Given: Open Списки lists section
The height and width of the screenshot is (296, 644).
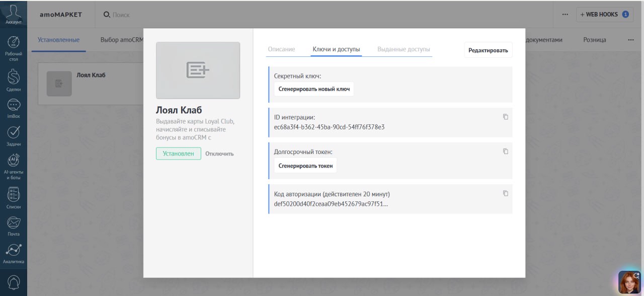Looking at the screenshot, I should (14, 198).
